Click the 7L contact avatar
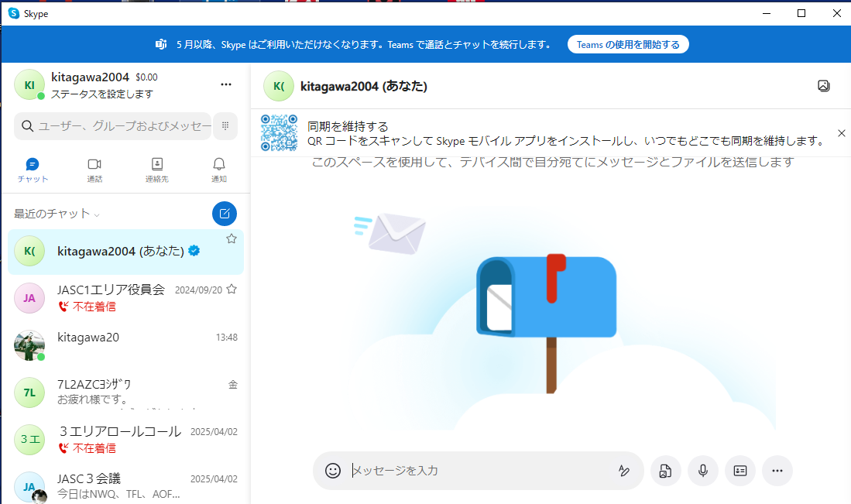Viewport: 851px width, 504px height. pyautogui.click(x=29, y=393)
